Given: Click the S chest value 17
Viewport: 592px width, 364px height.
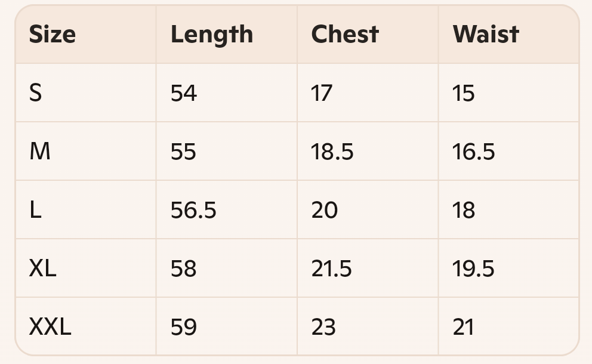Looking at the screenshot, I should [x=322, y=93].
